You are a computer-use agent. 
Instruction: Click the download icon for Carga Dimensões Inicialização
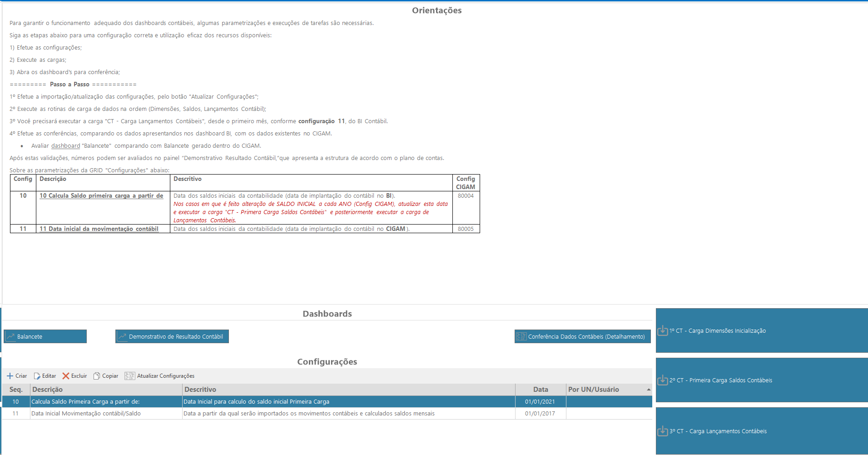663,330
